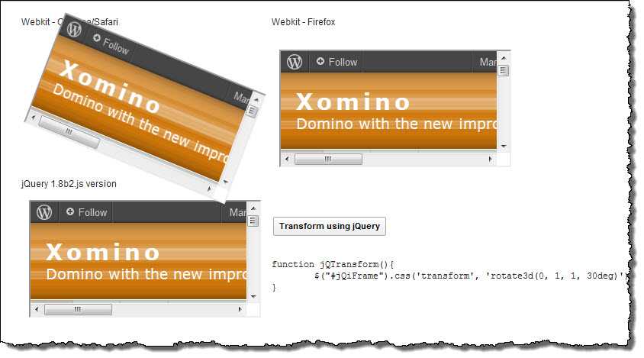Click the horizontal scrollbar thumb in the jQuery version frame
This screenshot has height=358, width=644.
[78, 310]
